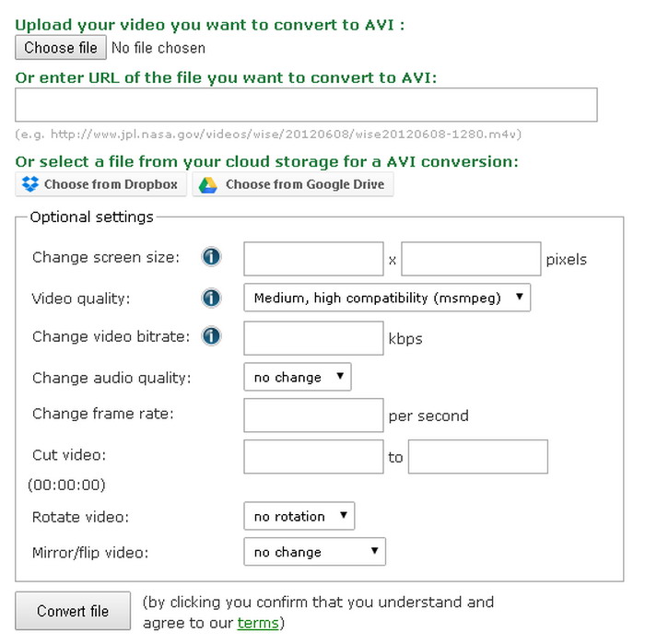The width and height of the screenshot is (645, 644).
Task: Click the frame rate input field
Action: (x=313, y=415)
